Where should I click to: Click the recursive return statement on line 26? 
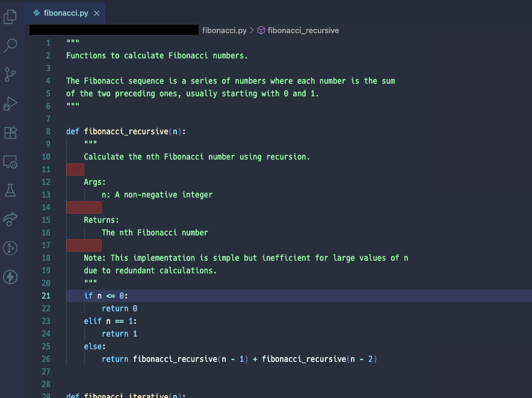(239, 359)
